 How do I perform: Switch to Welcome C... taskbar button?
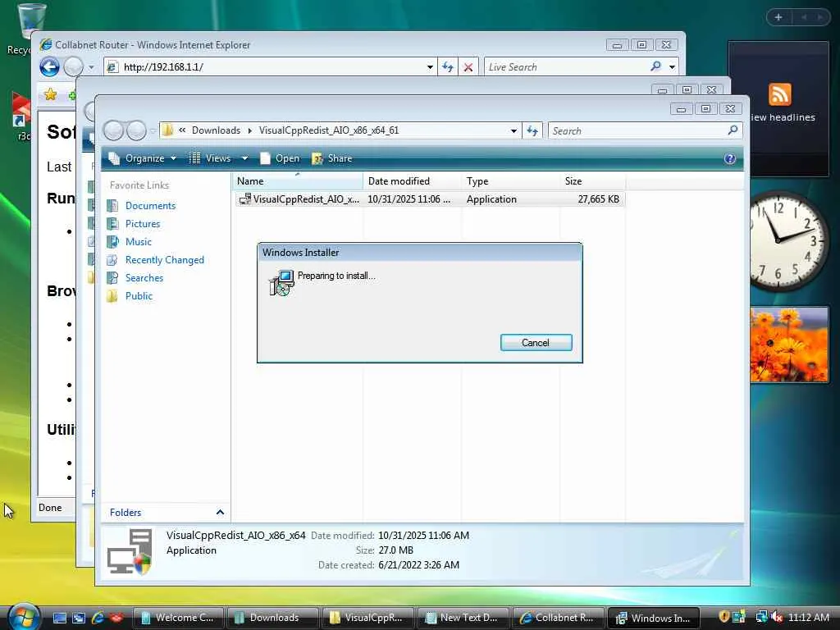pos(178,618)
